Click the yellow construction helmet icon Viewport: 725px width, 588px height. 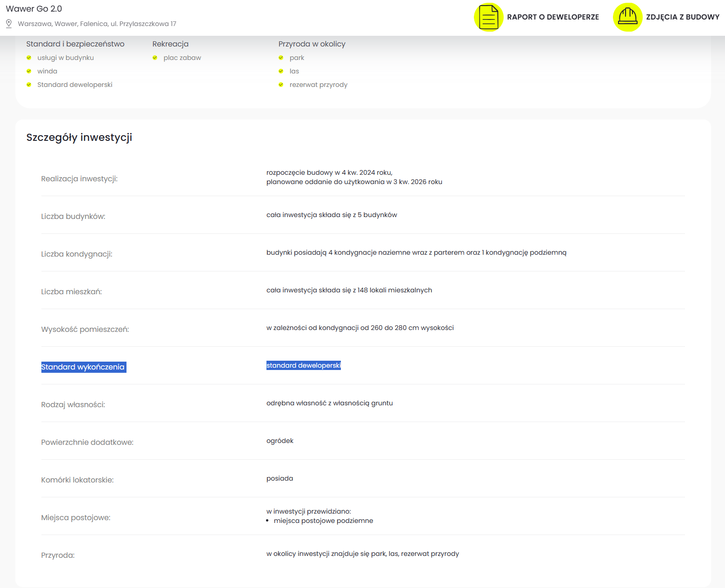[627, 17]
